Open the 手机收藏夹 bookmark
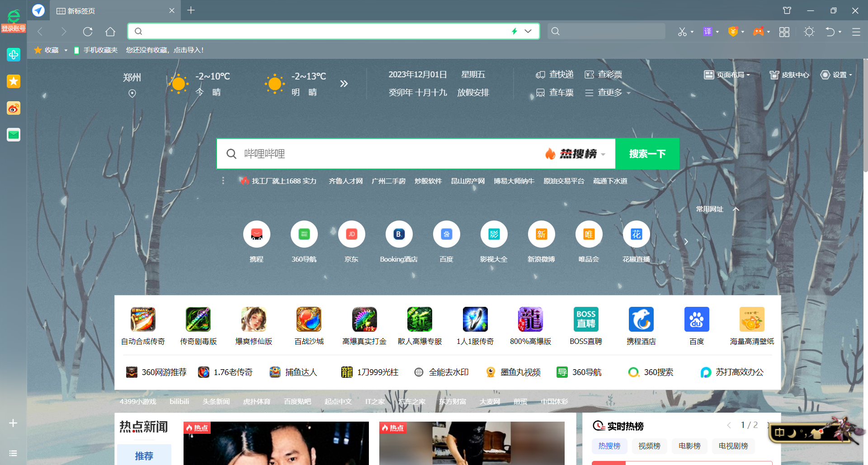The width and height of the screenshot is (868, 465). 96,50
